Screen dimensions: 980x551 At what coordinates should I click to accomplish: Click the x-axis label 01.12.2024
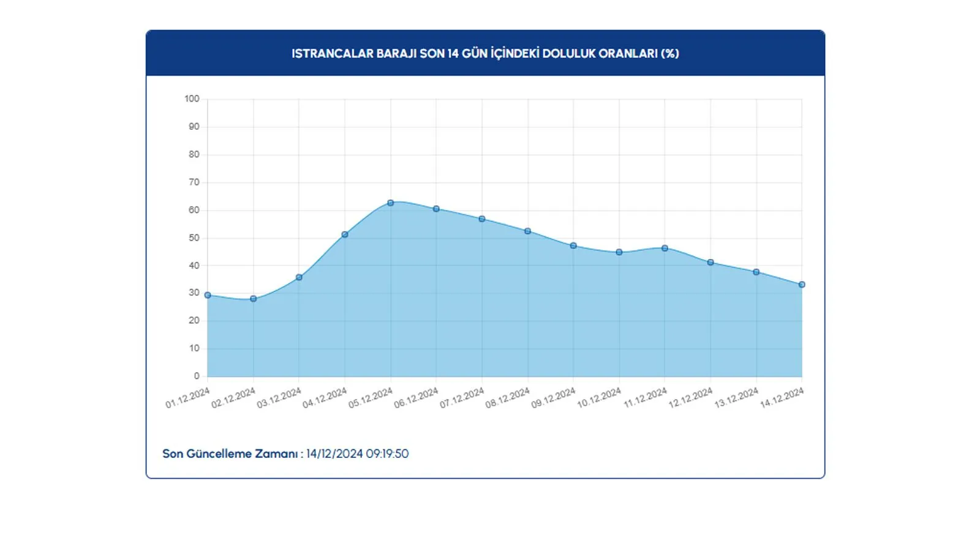coord(187,398)
